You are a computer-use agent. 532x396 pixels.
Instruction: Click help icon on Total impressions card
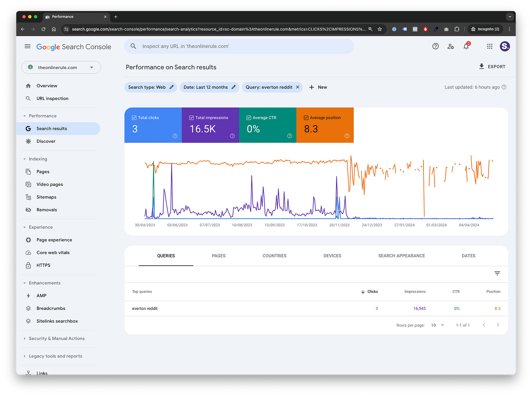[x=232, y=136]
